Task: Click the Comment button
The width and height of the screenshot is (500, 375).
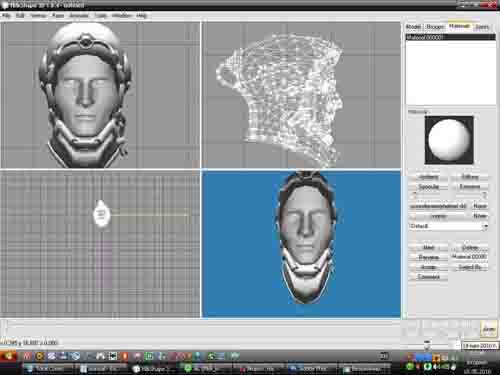Action: pyautogui.click(x=429, y=277)
